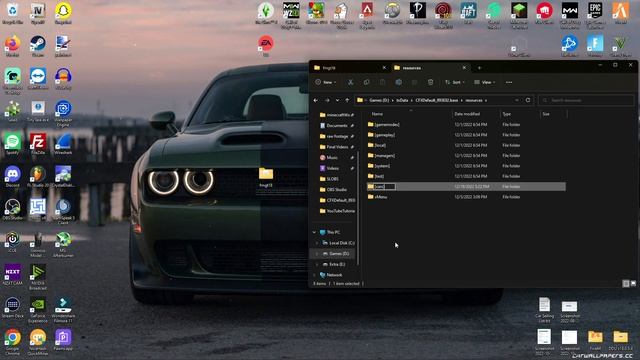This screenshot has height=360, width=640.
Task: Open the EA app desktop shortcut
Action: click(x=266, y=46)
